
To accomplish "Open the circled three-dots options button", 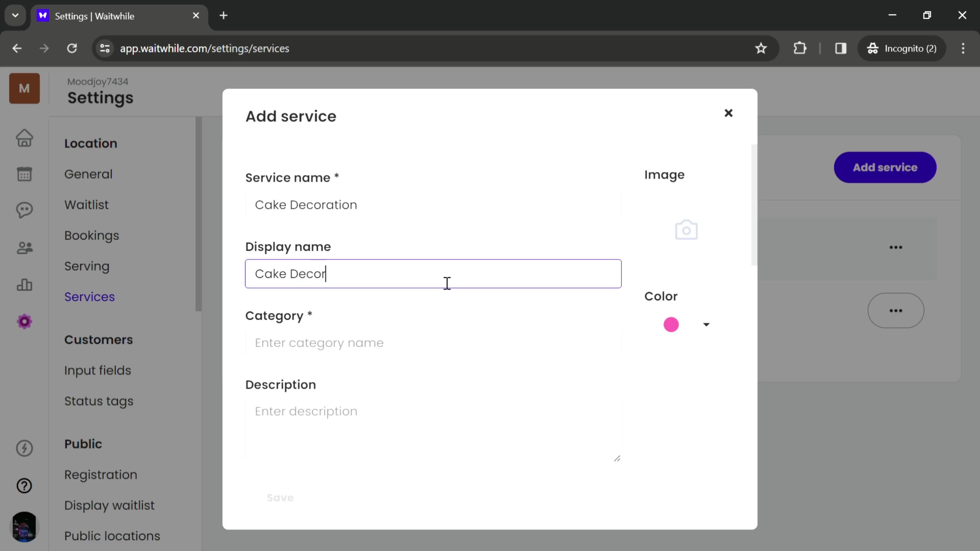I will (x=896, y=311).
